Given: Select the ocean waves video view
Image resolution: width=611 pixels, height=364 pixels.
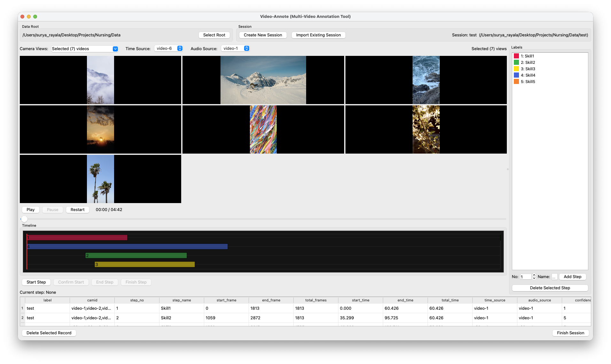Looking at the screenshot, I should click(426, 80).
